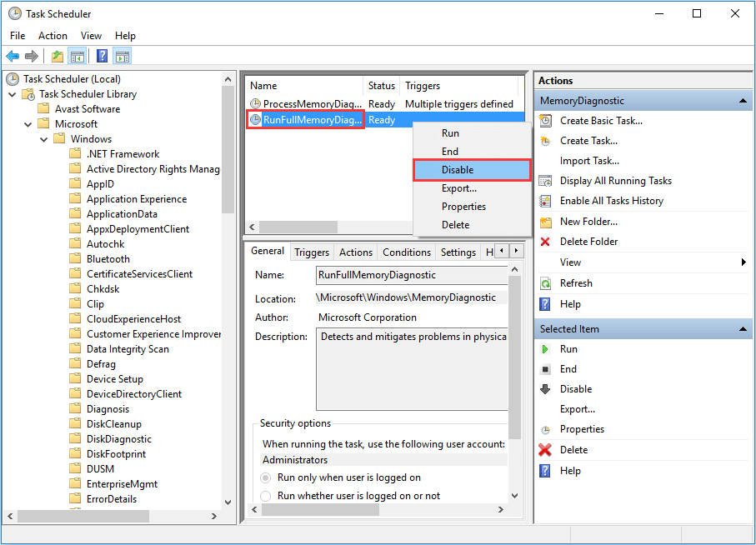The image size is (756, 545).
Task: Click Import Task... in Actions pane
Action: [x=589, y=161]
